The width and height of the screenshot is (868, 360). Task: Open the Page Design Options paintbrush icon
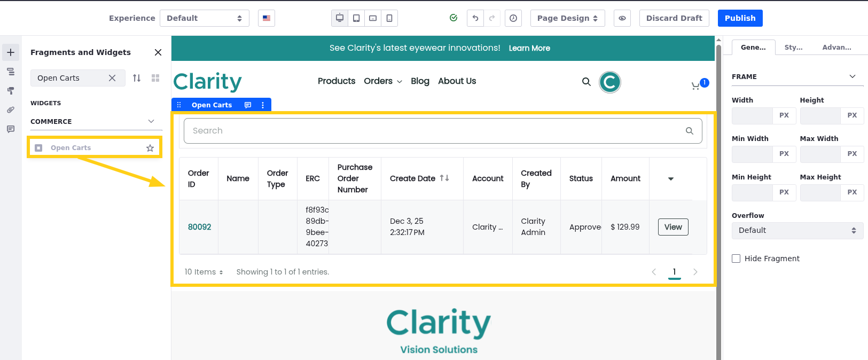coord(11,91)
